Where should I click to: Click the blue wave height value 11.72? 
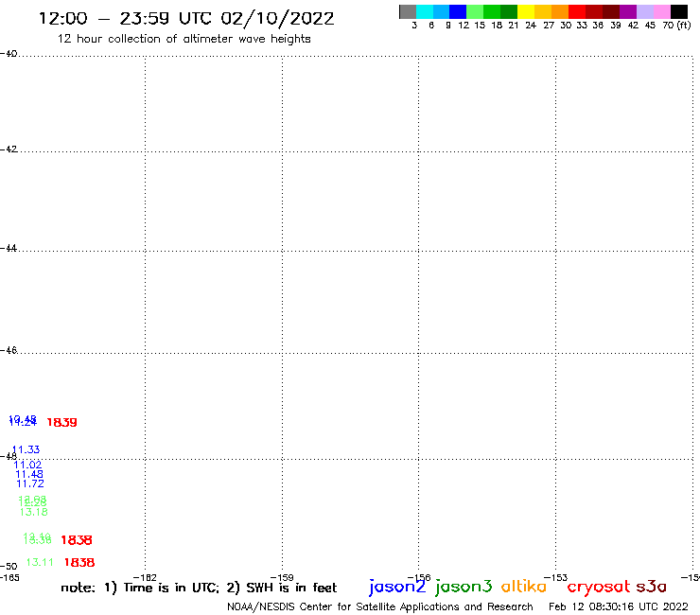[30, 483]
